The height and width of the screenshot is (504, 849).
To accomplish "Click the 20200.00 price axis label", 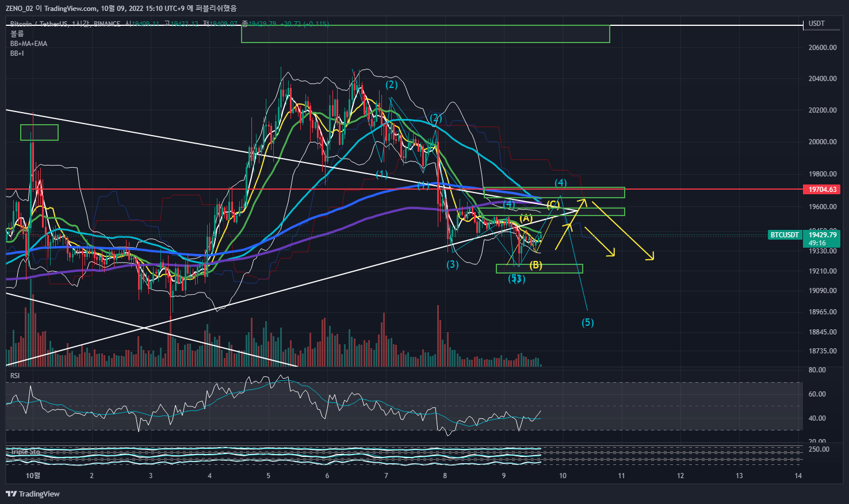I will tap(823, 110).
